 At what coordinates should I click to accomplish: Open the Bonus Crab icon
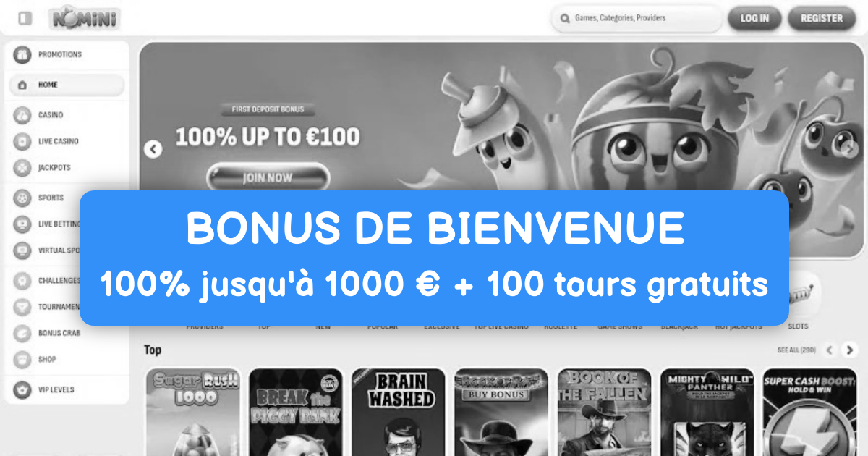pos(22,333)
